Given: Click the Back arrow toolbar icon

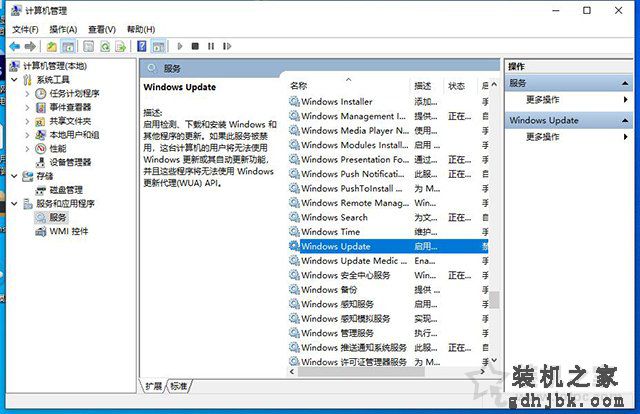Looking at the screenshot, I should point(15,47).
